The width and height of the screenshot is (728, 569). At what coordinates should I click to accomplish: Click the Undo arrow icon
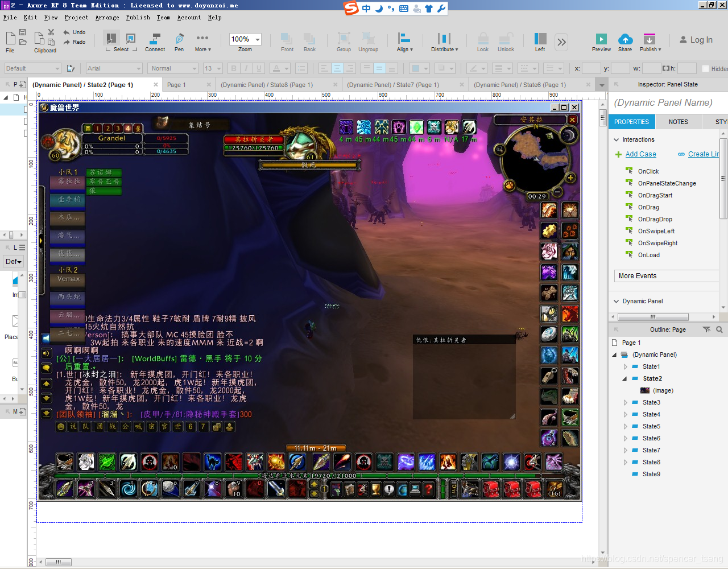pyautogui.click(x=67, y=32)
